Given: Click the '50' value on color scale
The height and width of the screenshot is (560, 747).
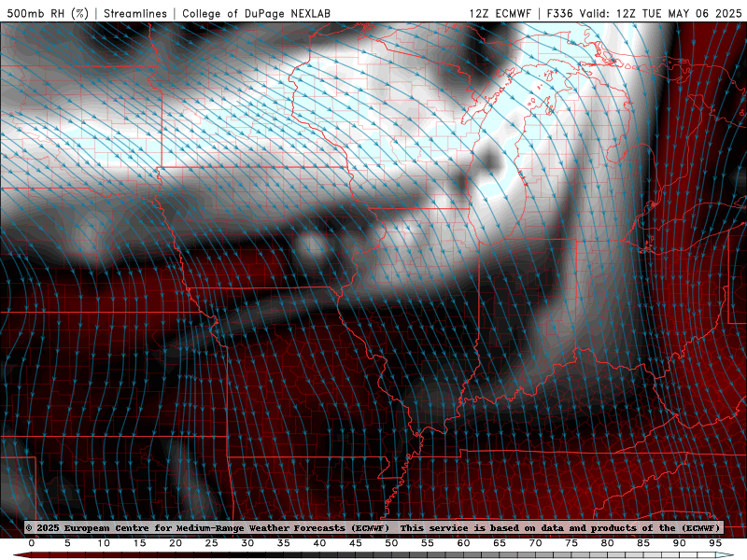Looking at the screenshot, I should point(391,543).
